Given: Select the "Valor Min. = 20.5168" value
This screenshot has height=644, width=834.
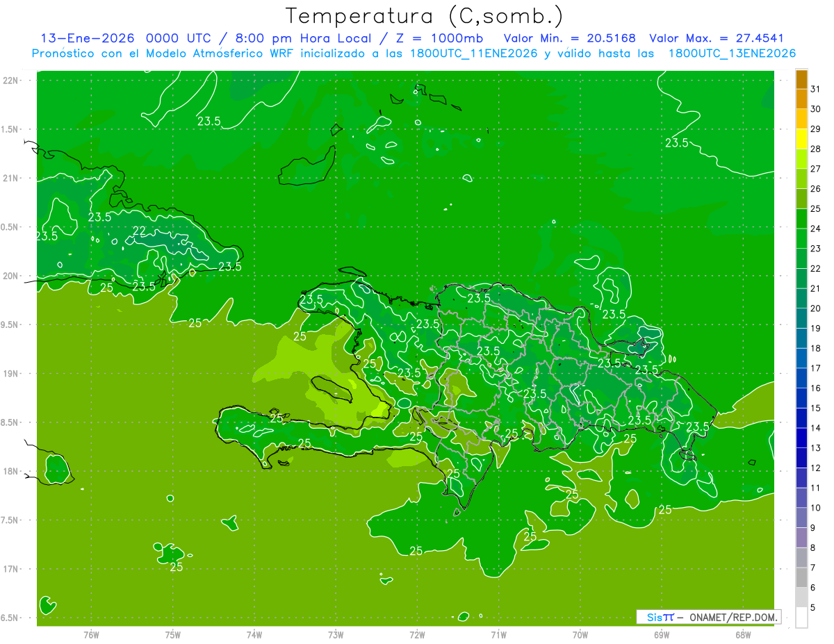Looking at the screenshot, I should [x=569, y=38].
